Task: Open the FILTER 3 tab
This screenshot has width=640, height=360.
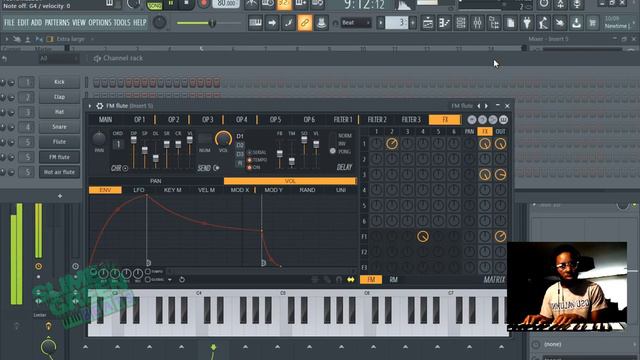Action: coord(411,120)
